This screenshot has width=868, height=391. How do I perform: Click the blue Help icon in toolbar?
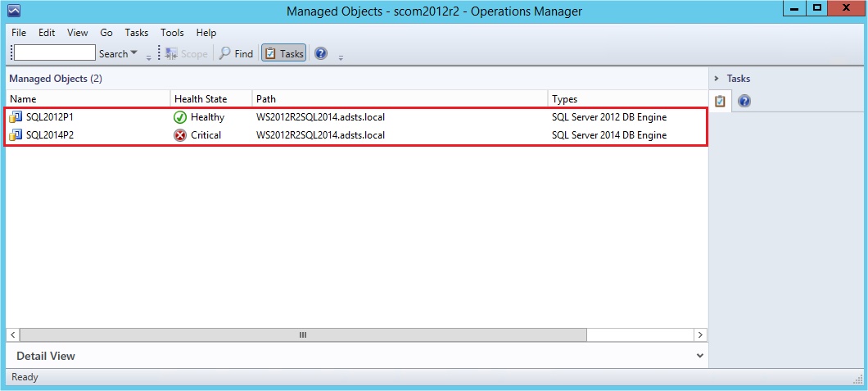(320, 54)
